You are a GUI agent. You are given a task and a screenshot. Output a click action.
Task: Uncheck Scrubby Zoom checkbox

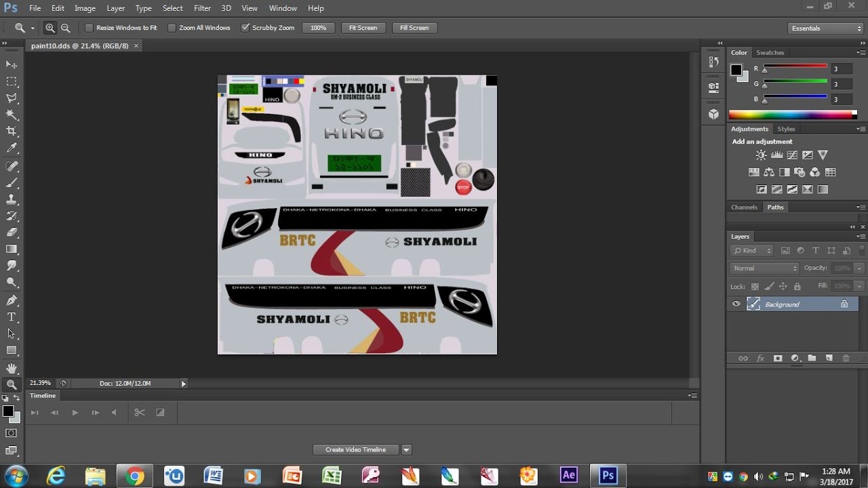pyautogui.click(x=245, y=28)
